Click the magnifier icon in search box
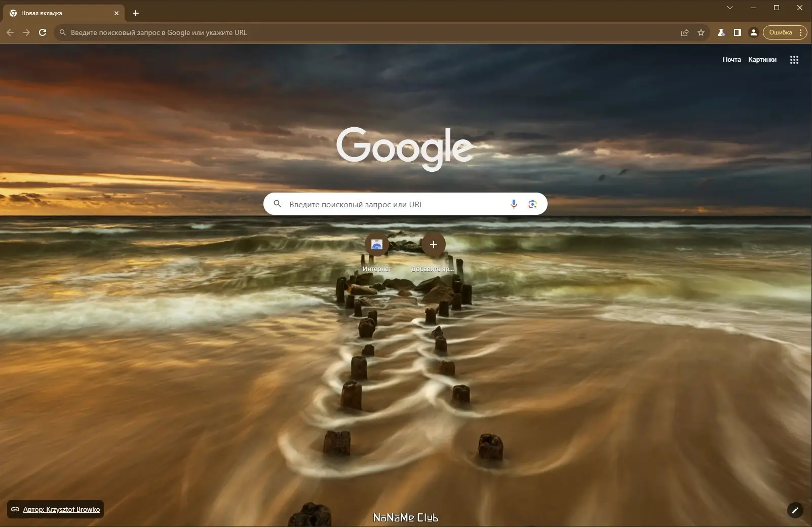Screen dimensions: 812x527 point(277,204)
